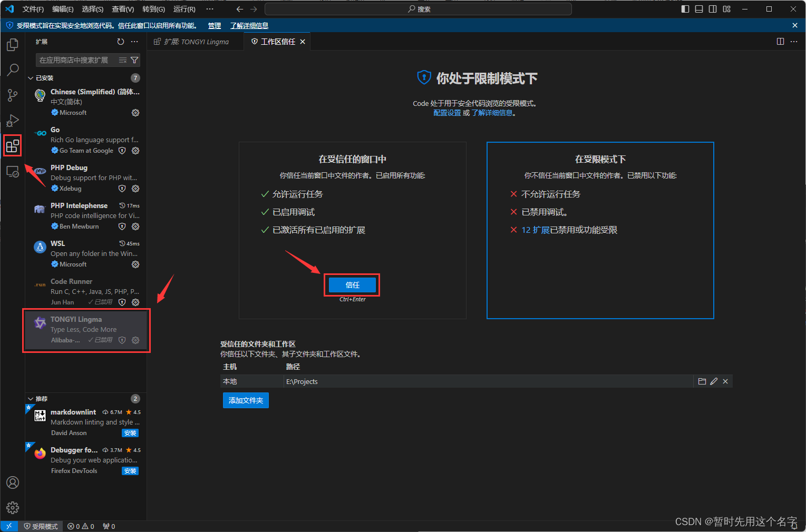Open extensions panel more actions menu
This screenshot has height=532, width=806.
pos(134,42)
